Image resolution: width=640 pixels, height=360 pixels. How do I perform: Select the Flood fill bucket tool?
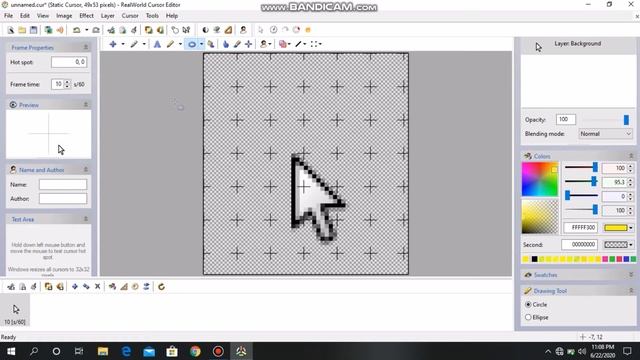click(x=211, y=44)
